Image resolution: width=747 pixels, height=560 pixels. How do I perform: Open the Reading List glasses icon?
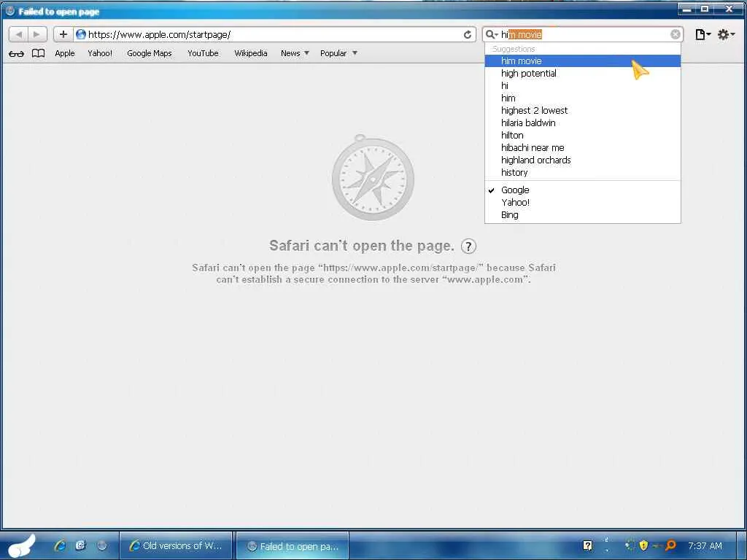(x=16, y=54)
